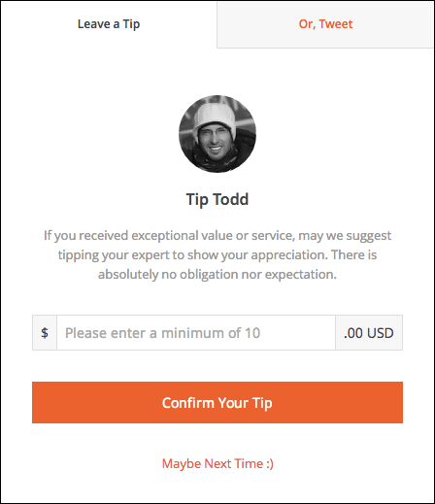Open the Or, Tweet tab
The image size is (435, 504).
[325, 24]
